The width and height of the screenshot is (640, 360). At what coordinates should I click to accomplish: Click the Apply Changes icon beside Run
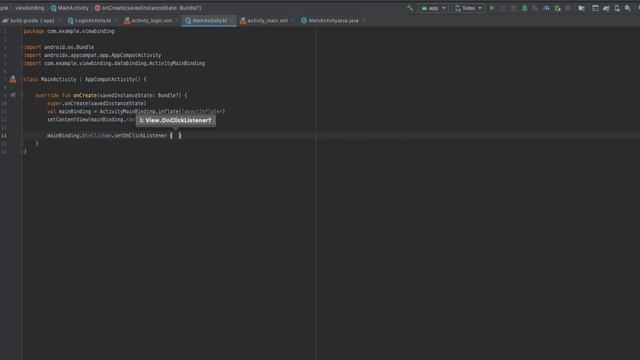point(503,8)
